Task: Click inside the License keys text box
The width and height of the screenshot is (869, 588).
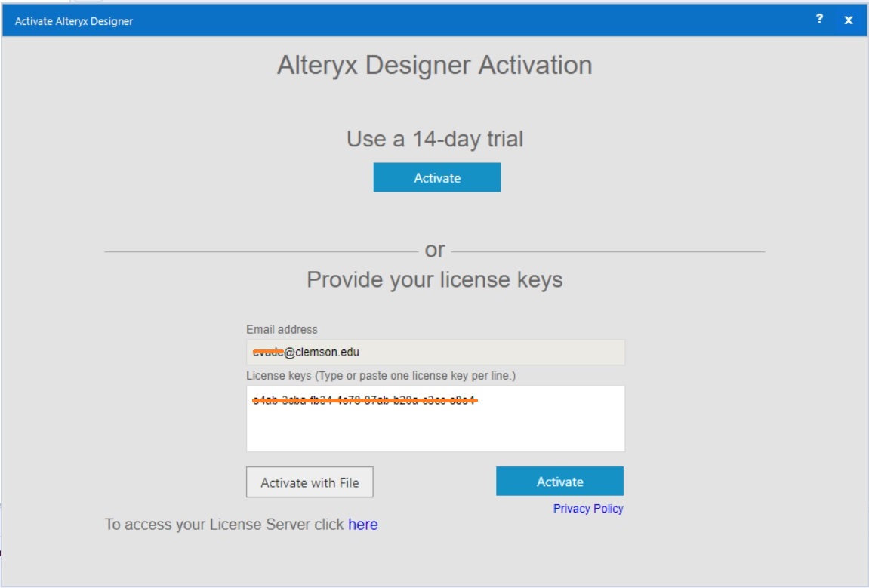Action: click(x=435, y=418)
